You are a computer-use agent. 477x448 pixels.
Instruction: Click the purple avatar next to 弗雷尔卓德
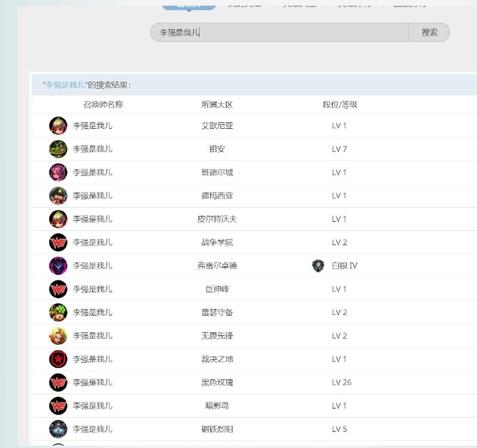58,265
